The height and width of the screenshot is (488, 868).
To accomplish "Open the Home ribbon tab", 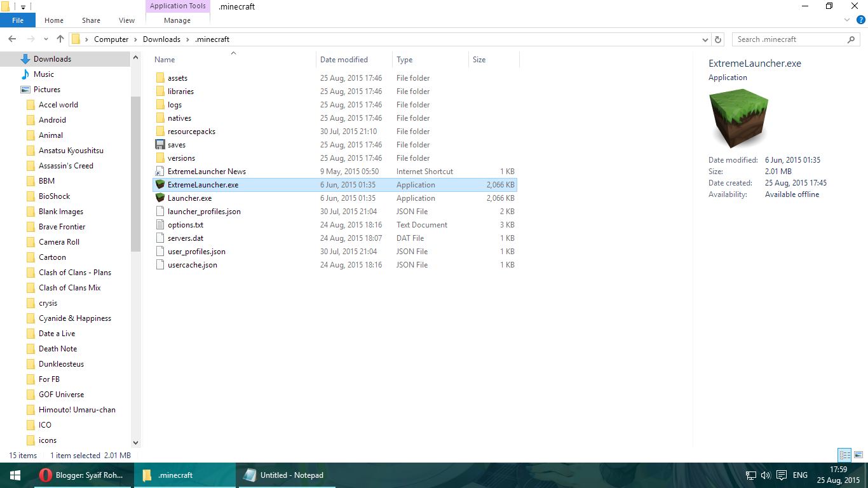I will 54,20.
